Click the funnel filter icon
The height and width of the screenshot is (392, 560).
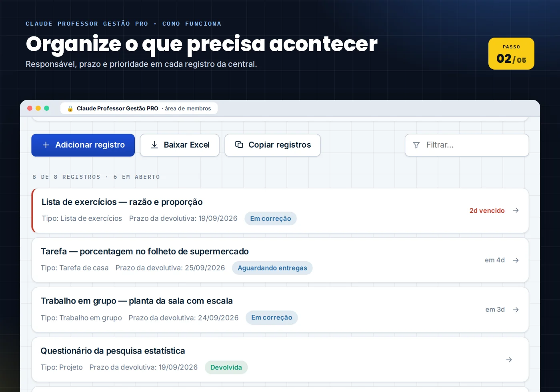(x=416, y=145)
